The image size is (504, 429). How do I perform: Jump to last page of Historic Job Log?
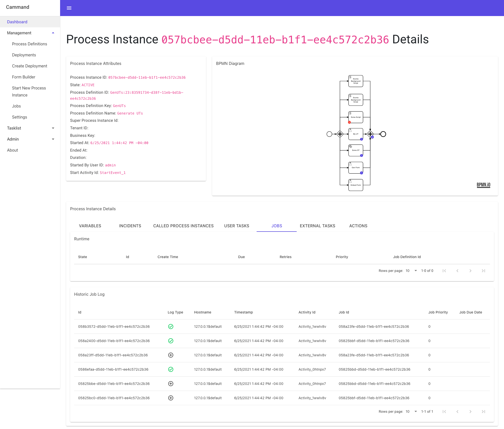(483, 411)
